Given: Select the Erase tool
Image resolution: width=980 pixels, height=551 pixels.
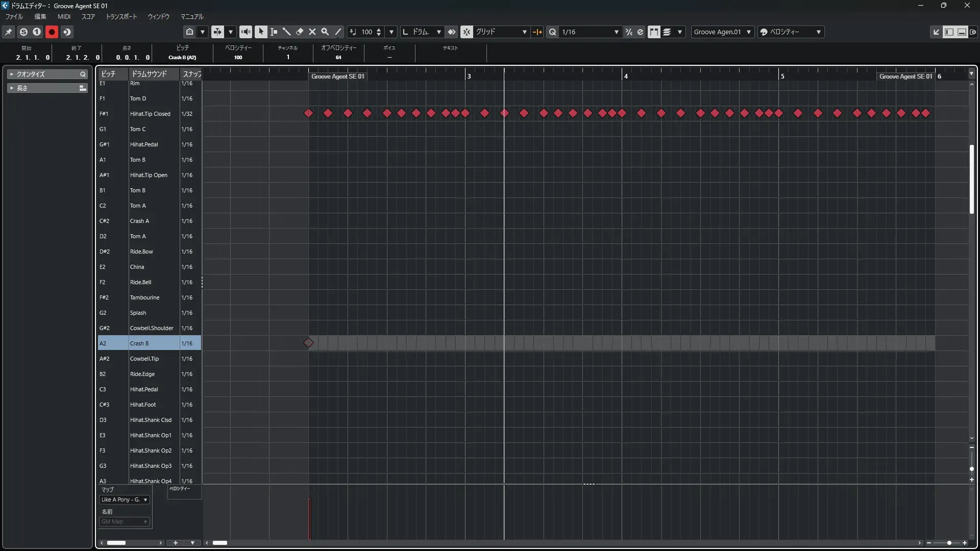Looking at the screenshot, I should tap(300, 32).
